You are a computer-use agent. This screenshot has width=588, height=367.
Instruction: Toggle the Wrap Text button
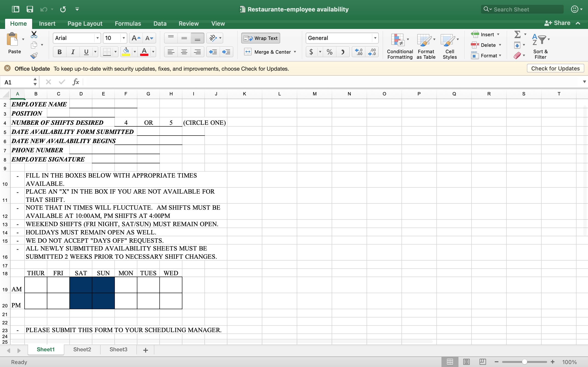pyautogui.click(x=260, y=38)
